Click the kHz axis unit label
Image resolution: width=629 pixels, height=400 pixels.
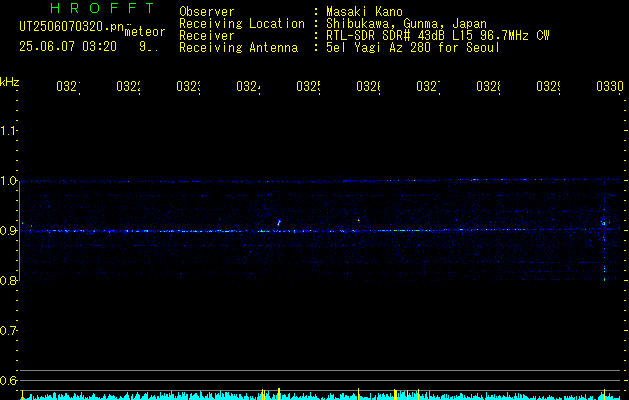click(9, 82)
